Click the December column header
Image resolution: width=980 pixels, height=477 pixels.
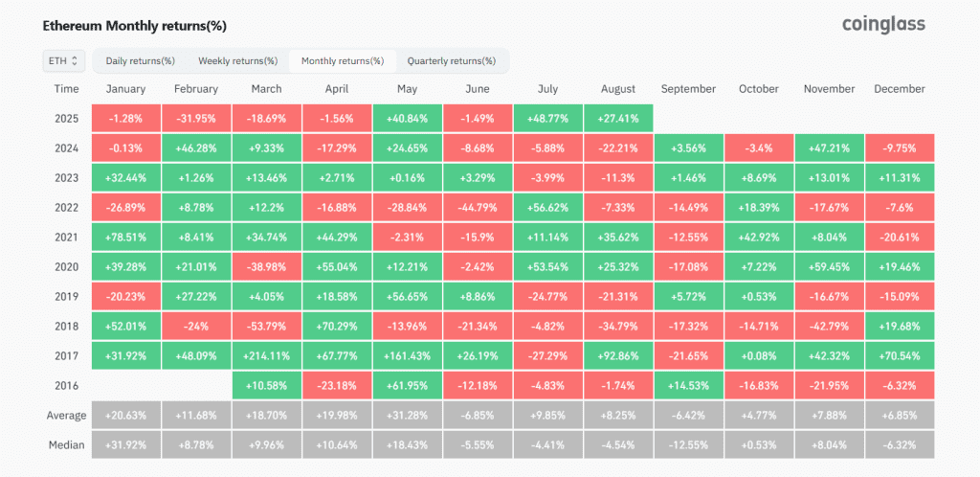point(900,89)
